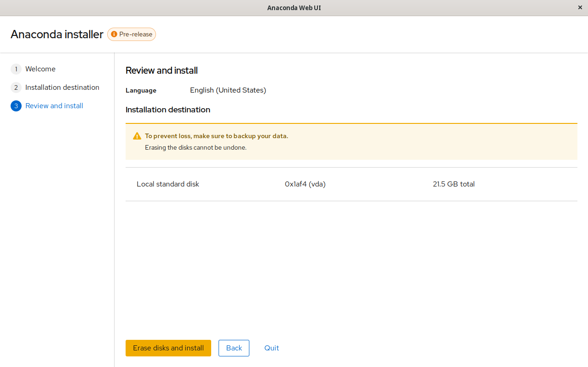Viewport: 588px width, 367px height.
Task: Click the Pre-release info icon
Action: (x=114, y=35)
